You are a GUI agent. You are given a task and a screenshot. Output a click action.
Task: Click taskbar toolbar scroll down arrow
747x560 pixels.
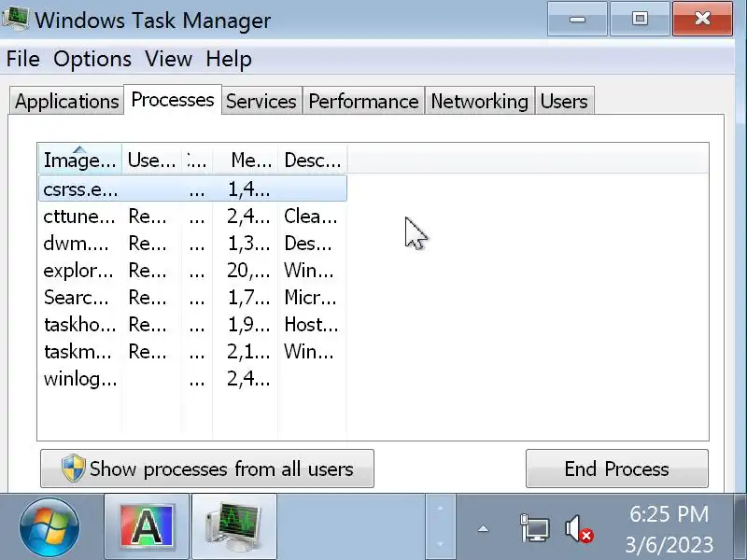click(440, 543)
